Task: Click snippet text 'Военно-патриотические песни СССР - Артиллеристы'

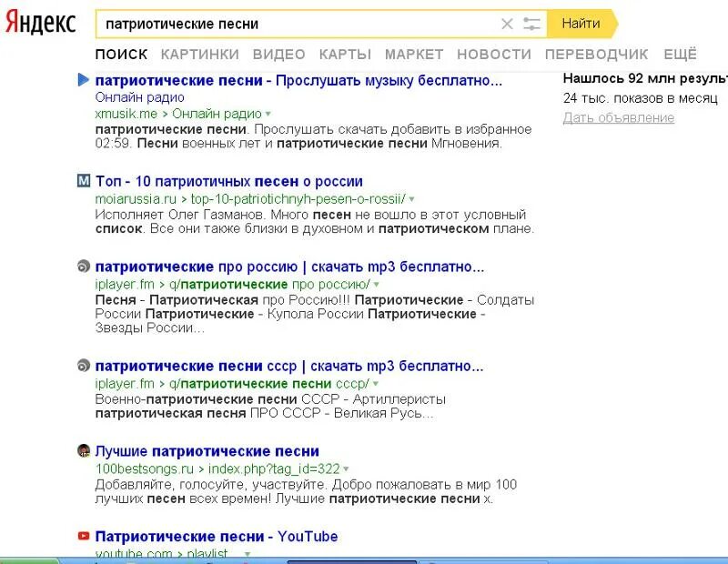Action: click(x=270, y=399)
